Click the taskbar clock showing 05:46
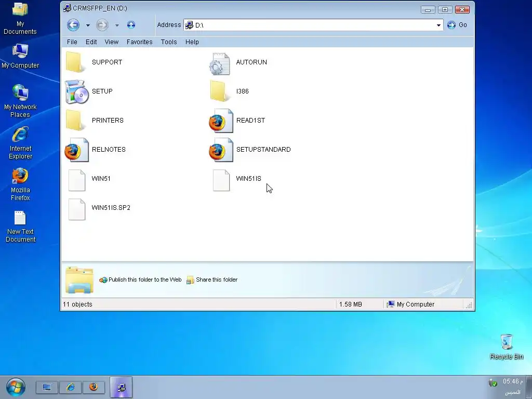 tap(512, 381)
